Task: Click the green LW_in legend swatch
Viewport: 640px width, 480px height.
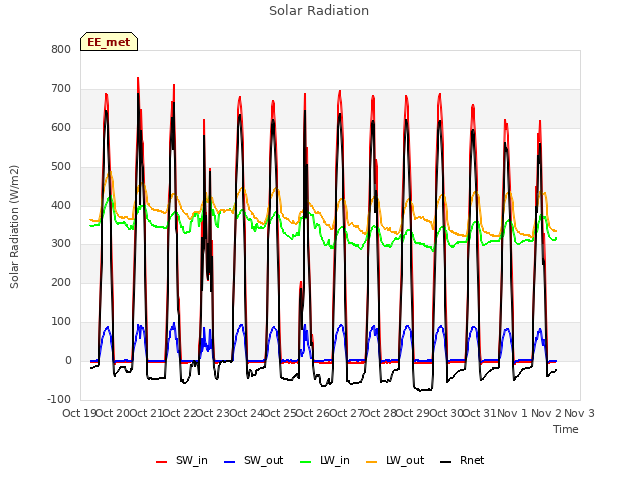Action: point(306,462)
